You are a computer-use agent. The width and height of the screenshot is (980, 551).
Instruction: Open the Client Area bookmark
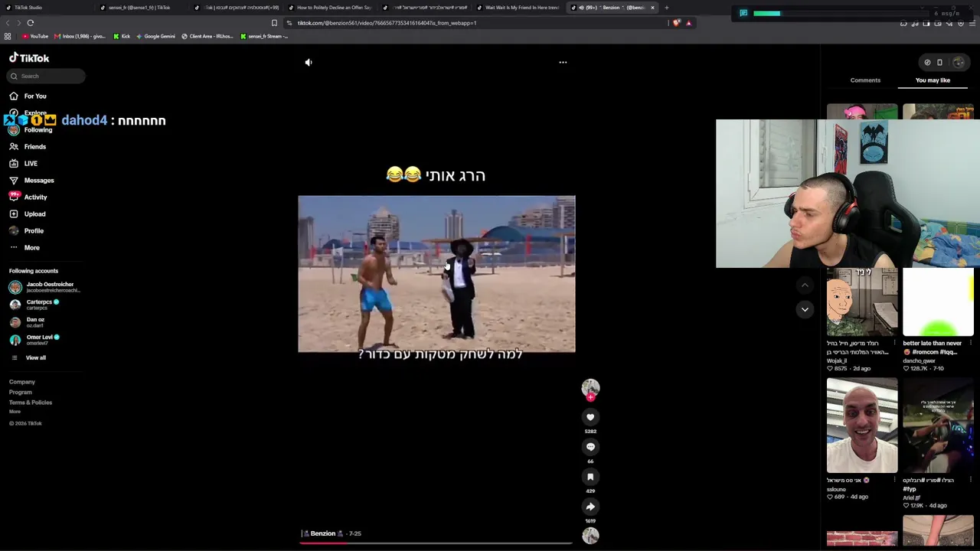coord(207,36)
